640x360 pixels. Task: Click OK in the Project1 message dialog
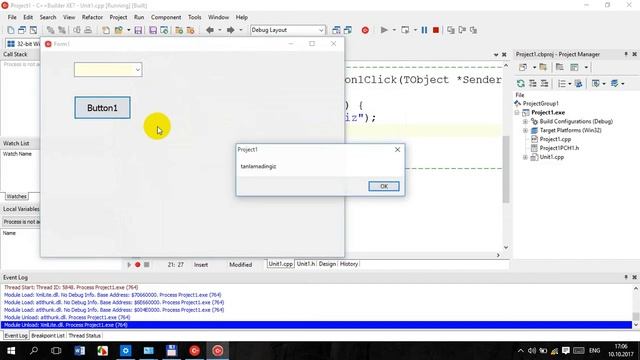(384, 186)
